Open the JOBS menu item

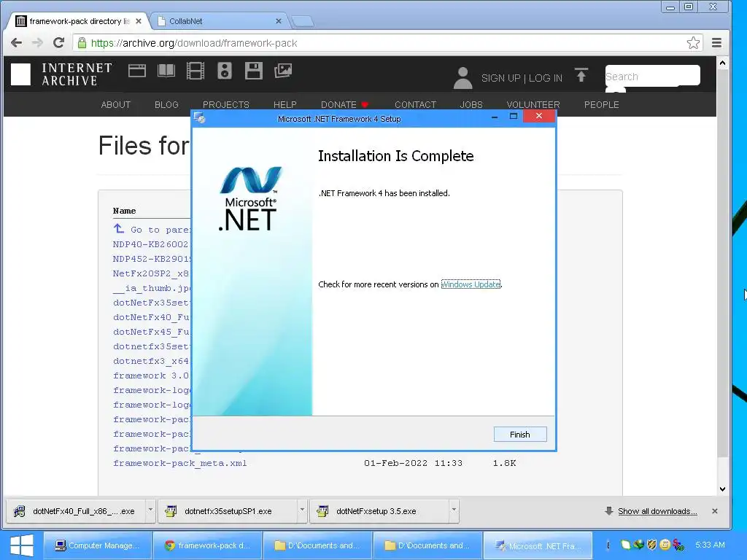(x=471, y=105)
